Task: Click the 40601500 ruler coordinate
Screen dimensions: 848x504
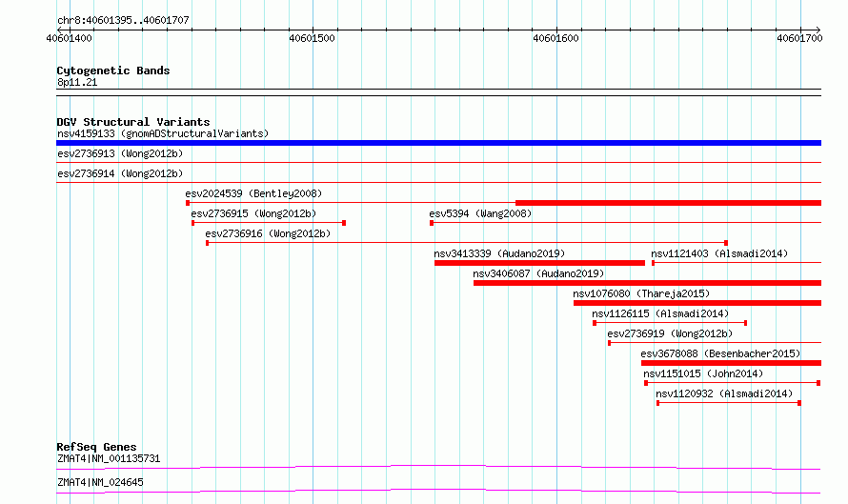Action: point(313,38)
